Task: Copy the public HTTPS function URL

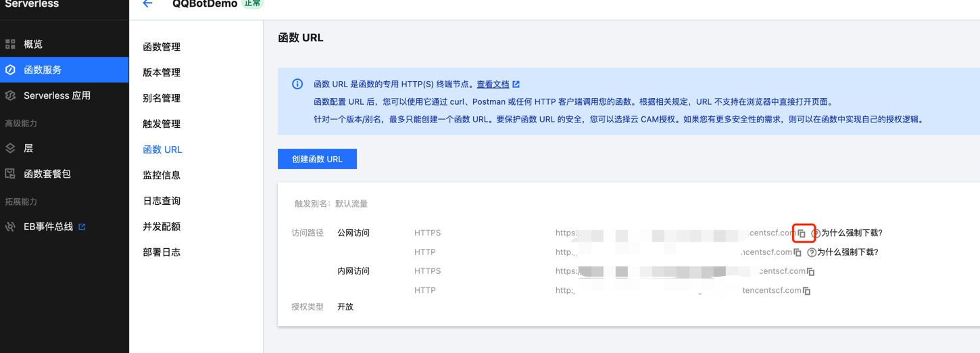Action: click(802, 233)
